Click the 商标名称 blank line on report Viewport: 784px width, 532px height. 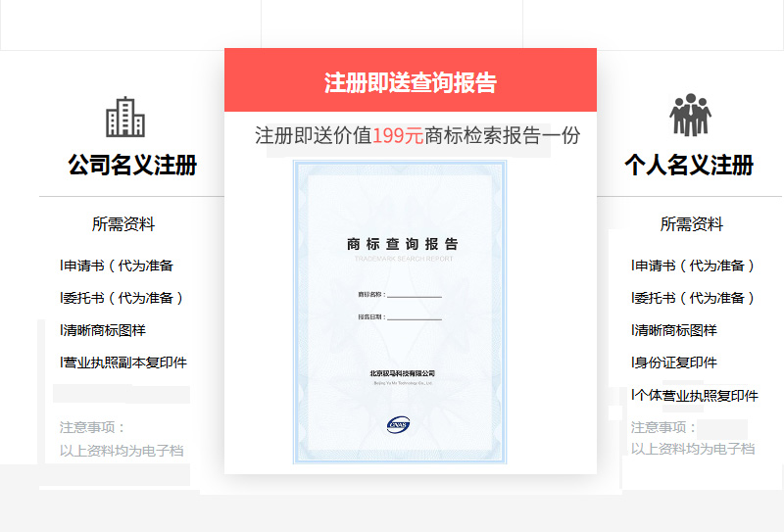[415, 294]
